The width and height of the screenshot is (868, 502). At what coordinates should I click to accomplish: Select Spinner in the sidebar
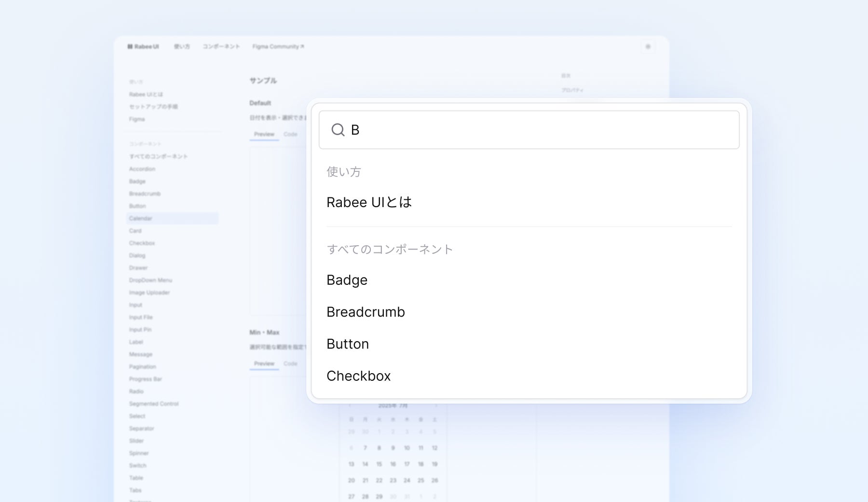click(x=139, y=453)
